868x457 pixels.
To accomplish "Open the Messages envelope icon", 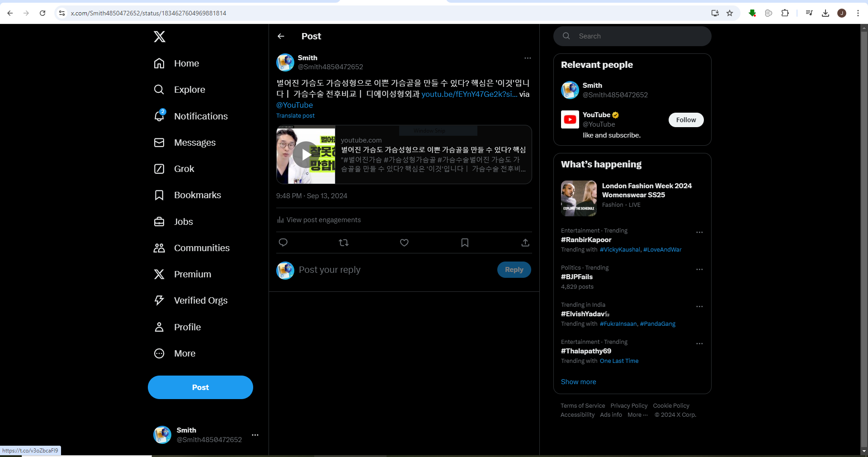I will click(159, 143).
